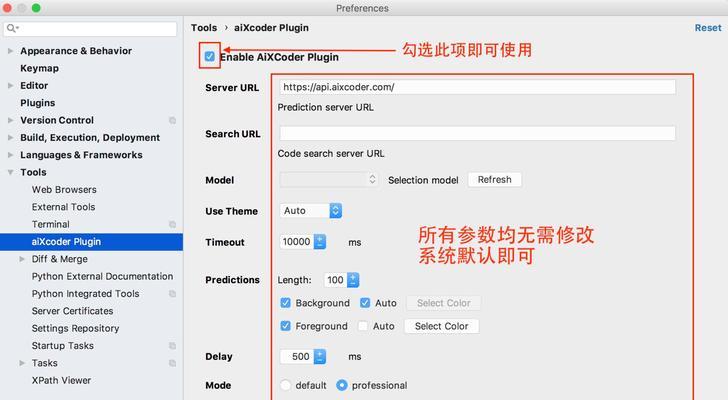Open Keymap settings
The height and width of the screenshot is (400, 728).
coord(39,68)
